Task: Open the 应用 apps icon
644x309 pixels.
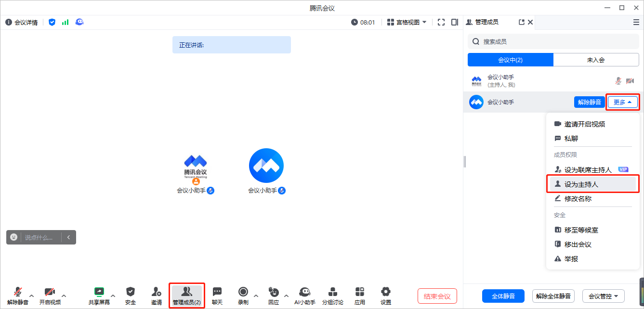Action: point(360,296)
